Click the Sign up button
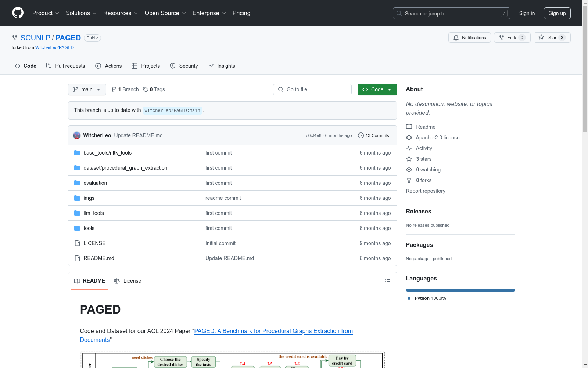Viewport: 588px width, 368px height. (x=557, y=13)
